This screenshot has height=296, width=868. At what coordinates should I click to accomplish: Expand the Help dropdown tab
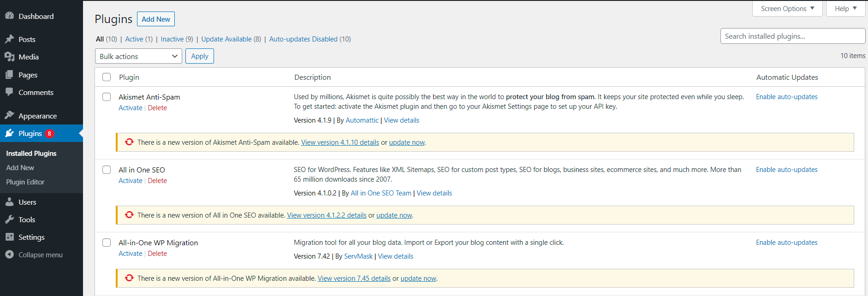(x=845, y=9)
